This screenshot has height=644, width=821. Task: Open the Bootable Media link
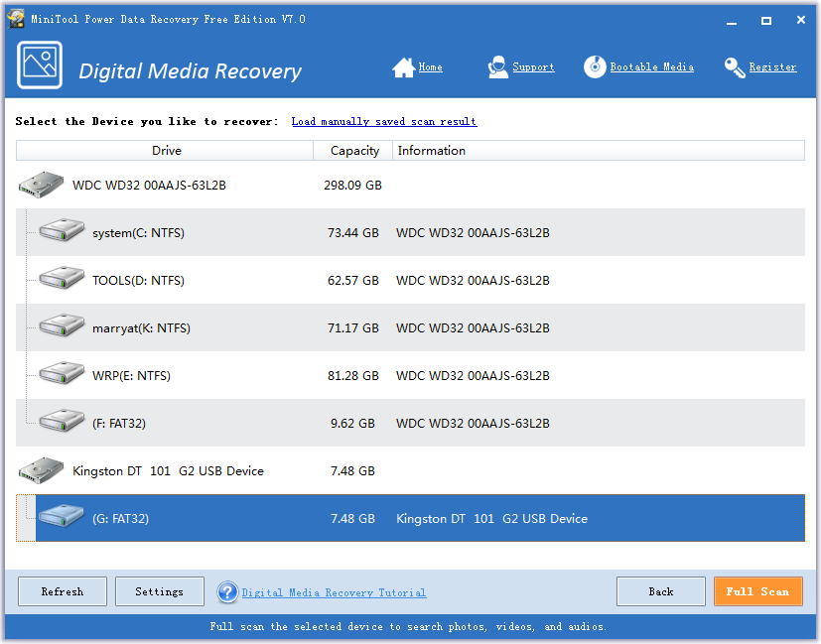tap(652, 66)
